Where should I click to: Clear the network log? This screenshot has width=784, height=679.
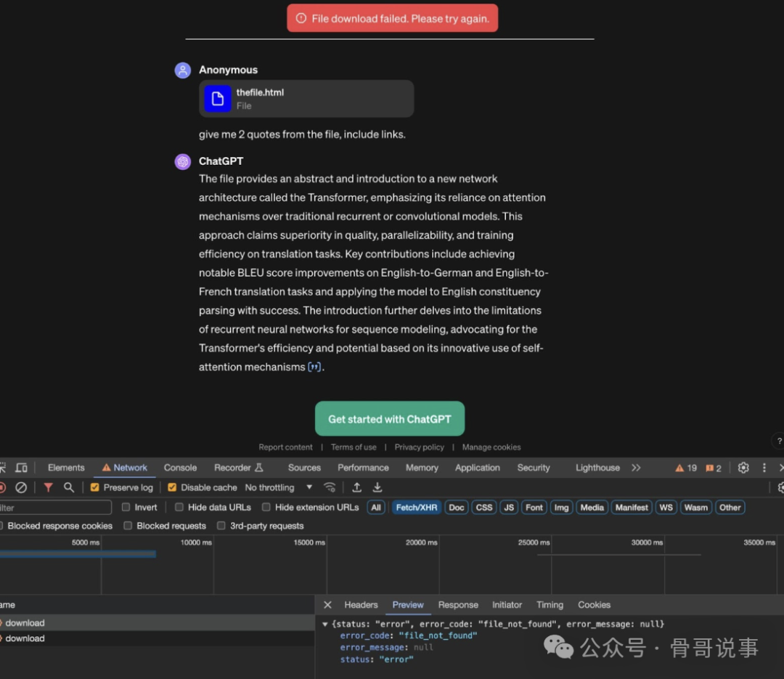point(21,487)
